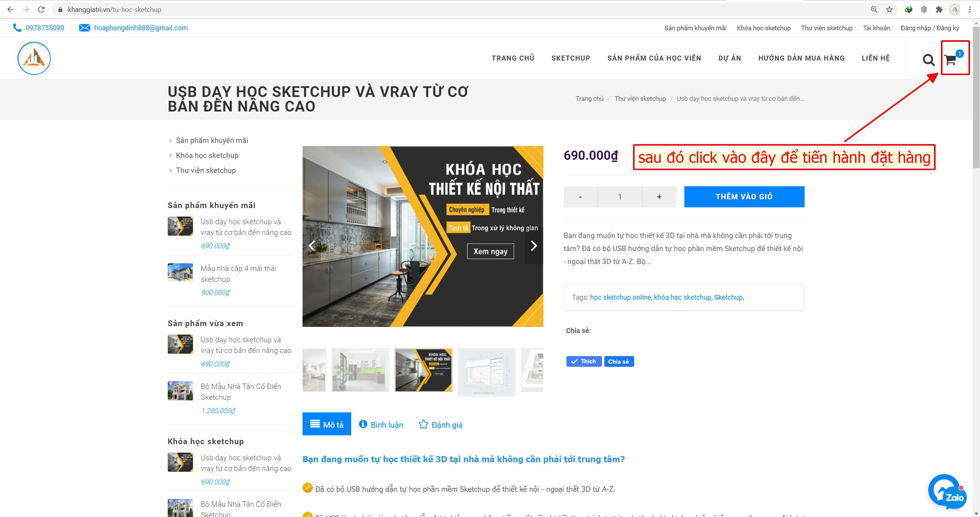The width and height of the screenshot is (980, 517).
Task: Switch to the Bình luận tab
Action: coord(381,425)
